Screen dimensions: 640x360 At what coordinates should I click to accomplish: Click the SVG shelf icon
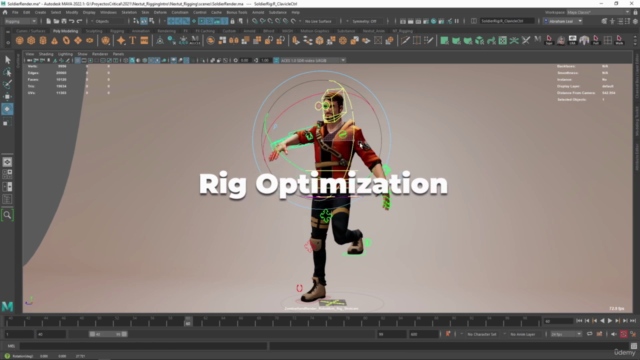point(144,40)
